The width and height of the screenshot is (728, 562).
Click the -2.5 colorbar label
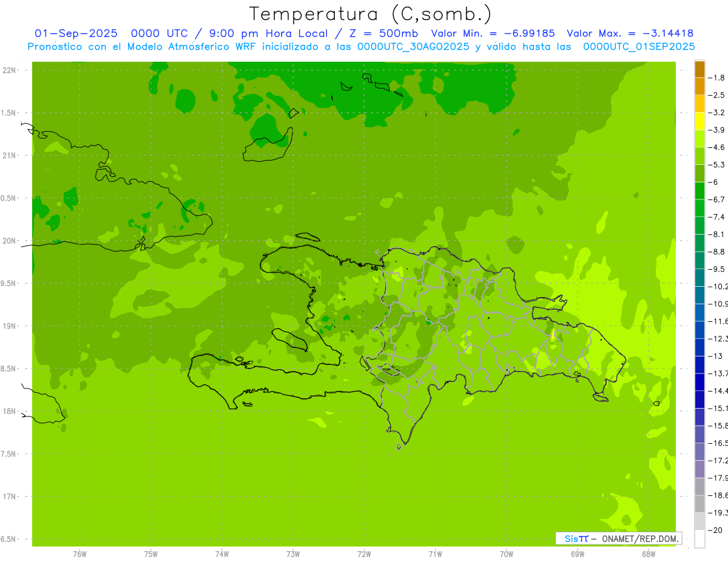pos(717,95)
